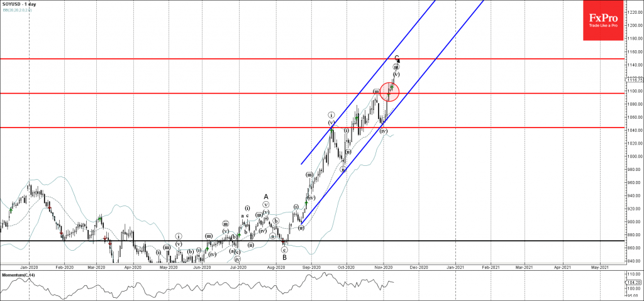Image resolution: width=644 pixels, height=301 pixels.
Task: Click the large wave A label
Action: tap(266, 196)
